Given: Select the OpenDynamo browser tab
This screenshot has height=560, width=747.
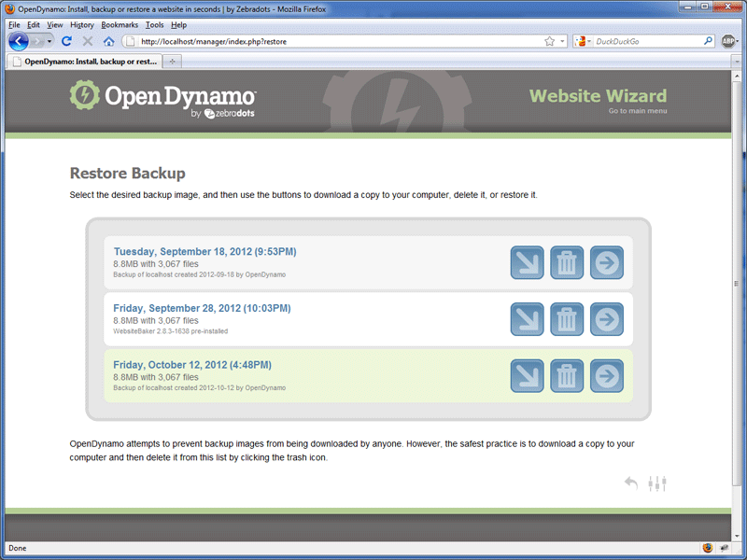Looking at the screenshot, I should (84, 61).
